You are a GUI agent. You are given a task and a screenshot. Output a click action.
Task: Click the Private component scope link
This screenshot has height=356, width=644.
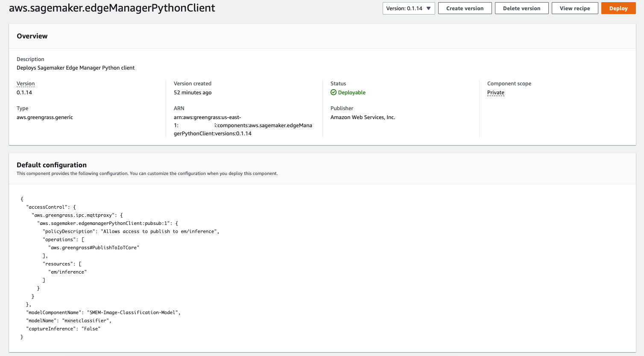pos(496,93)
